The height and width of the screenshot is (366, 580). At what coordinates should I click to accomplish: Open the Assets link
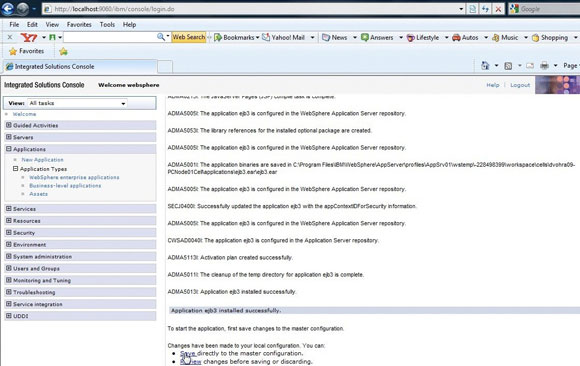38,194
